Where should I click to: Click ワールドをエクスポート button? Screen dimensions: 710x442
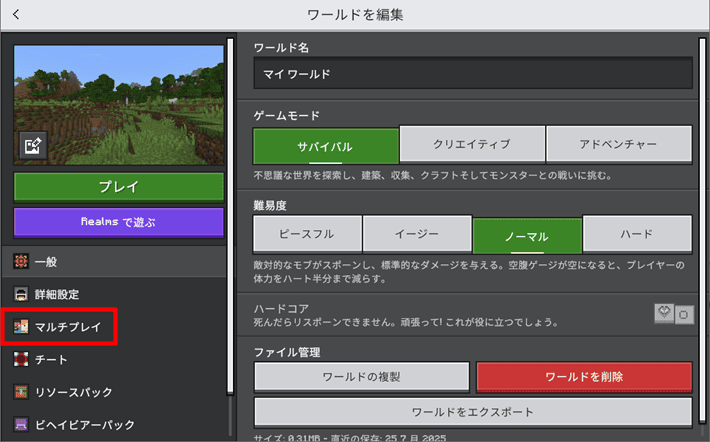coord(473,412)
